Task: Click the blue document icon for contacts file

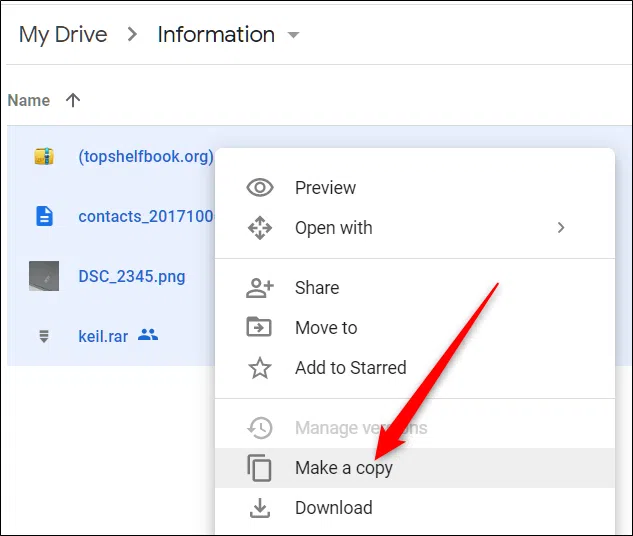Action: [44, 216]
